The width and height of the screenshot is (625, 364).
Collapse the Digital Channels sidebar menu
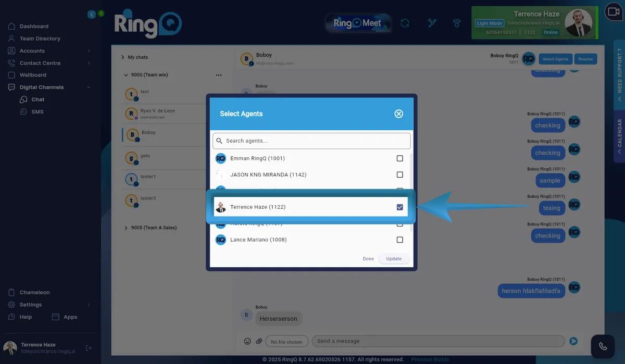pos(49,87)
